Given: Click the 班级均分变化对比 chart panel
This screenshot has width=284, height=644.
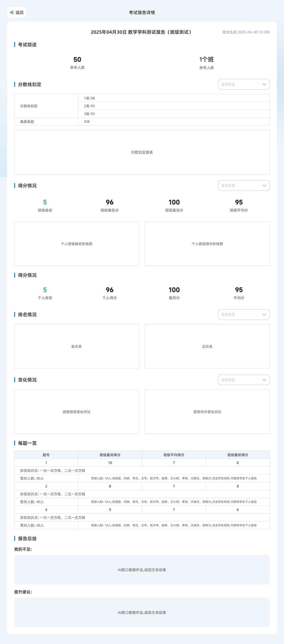Looking at the screenshot, I should pyautogui.click(x=207, y=412).
